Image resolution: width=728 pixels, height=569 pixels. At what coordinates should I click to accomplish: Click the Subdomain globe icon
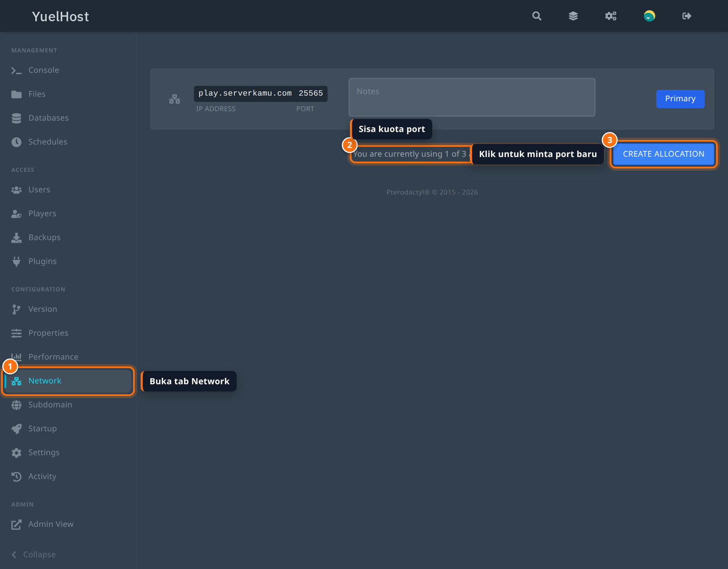point(16,405)
